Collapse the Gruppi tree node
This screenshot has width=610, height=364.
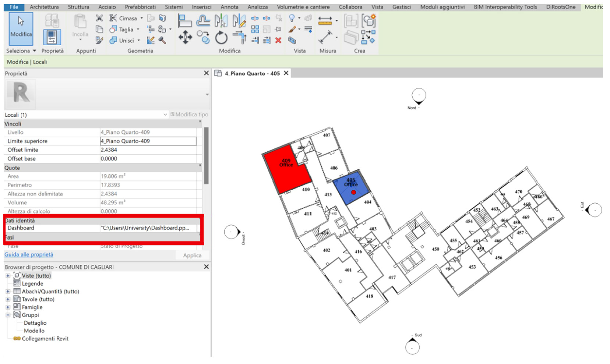tap(8, 315)
